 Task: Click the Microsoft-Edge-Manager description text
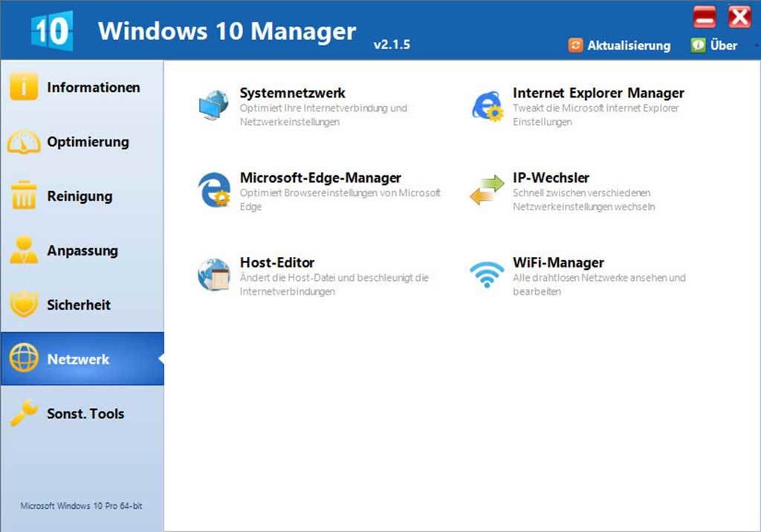(x=340, y=199)
